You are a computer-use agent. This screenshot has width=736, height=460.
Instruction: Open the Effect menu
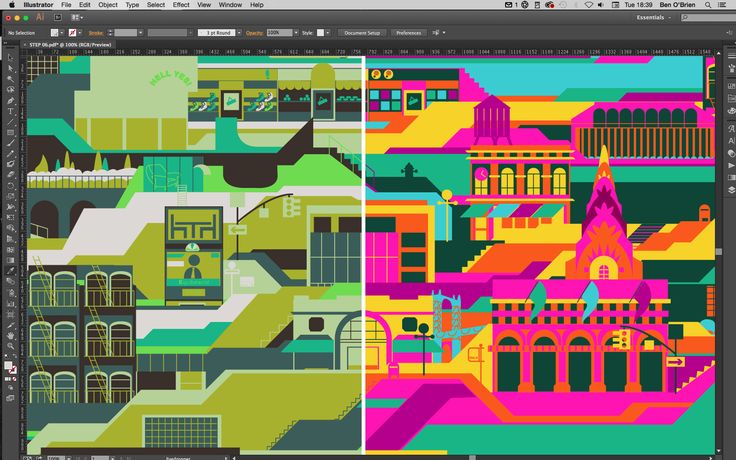click(x=180, y=5)
